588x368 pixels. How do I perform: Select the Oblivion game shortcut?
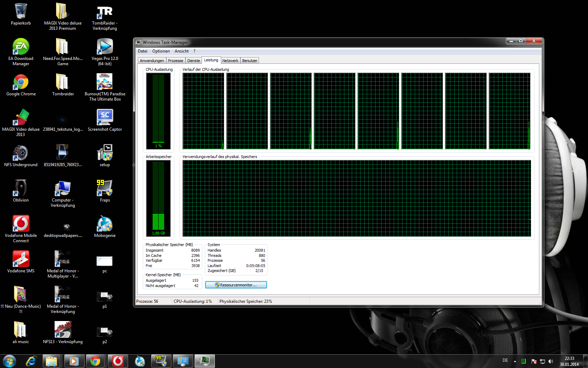pos(21,191)
